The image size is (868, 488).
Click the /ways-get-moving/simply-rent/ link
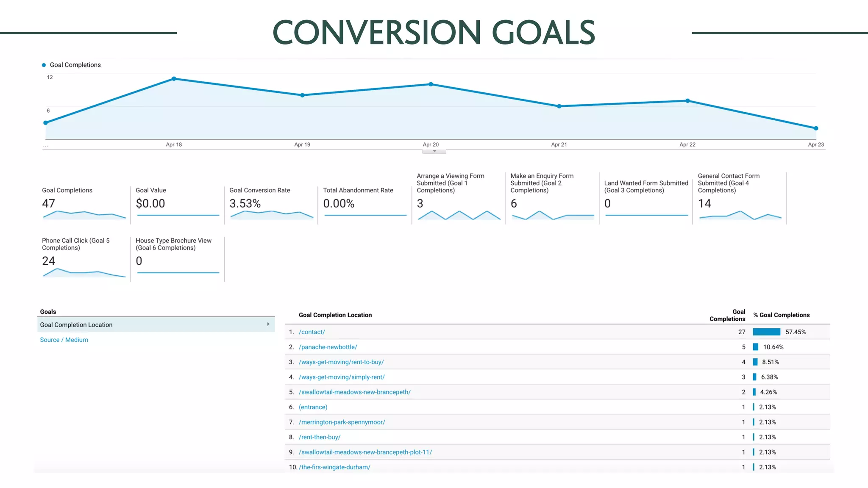coord(341,377)
